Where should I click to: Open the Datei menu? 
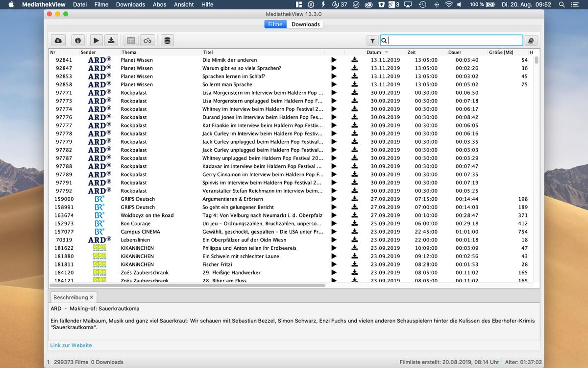(x=80, y=4)
